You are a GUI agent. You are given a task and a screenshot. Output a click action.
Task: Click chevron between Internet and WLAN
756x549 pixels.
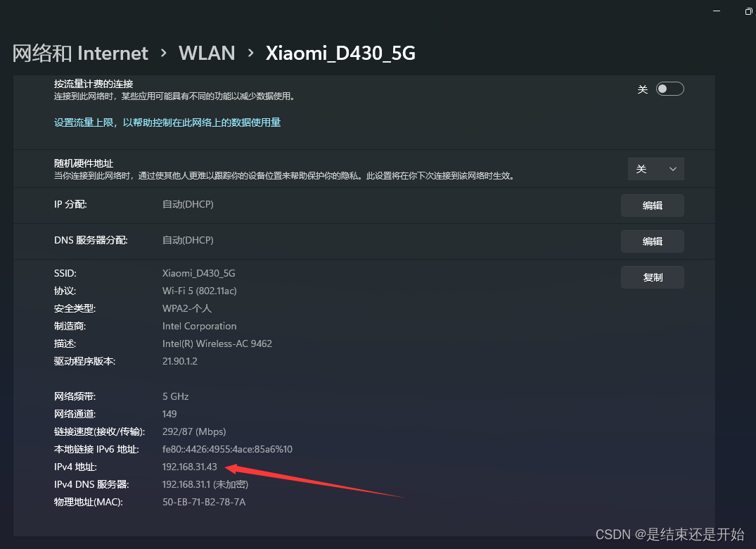pos(163,53)
